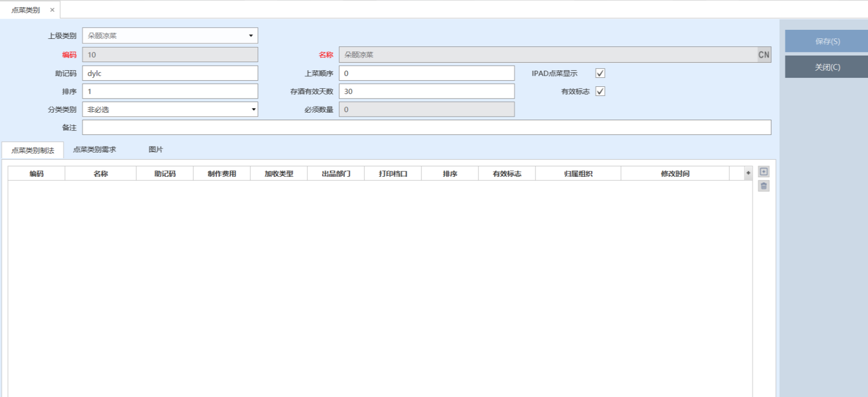Click the grid column chooser plus icon
Image resolution: width=868 pixels, height=397 pixels.
[748, 173]
